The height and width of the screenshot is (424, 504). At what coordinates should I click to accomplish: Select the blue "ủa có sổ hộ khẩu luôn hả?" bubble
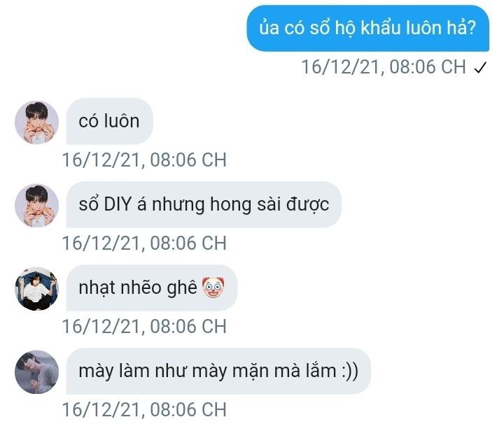coord(367,28)
